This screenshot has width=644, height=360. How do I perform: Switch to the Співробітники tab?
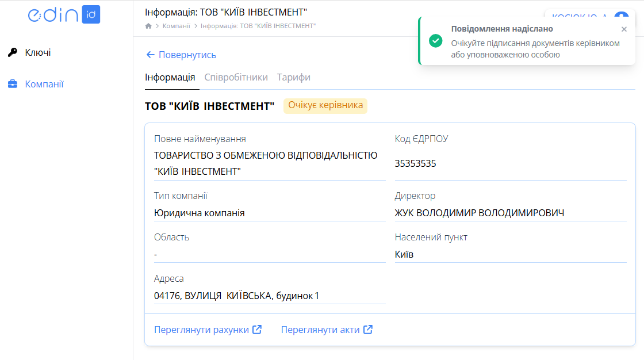pyautogui.click(x=237, y=76)
